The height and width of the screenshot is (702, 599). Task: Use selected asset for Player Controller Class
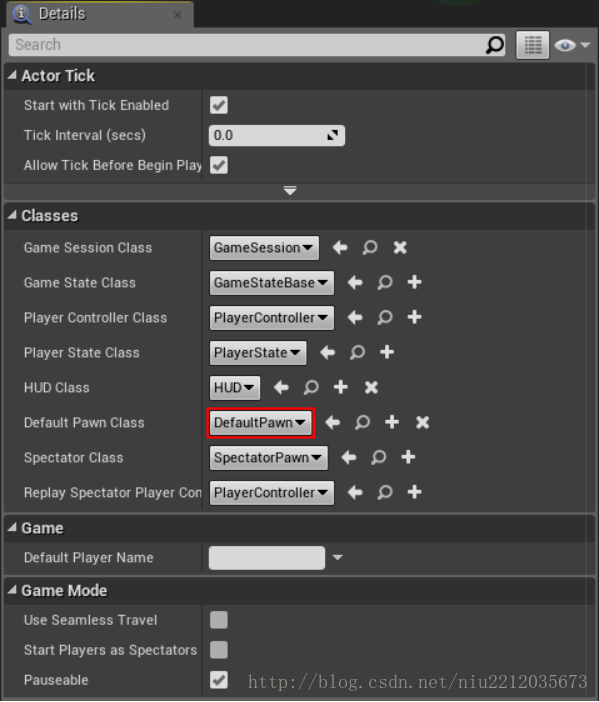click(x=355, y=317)
